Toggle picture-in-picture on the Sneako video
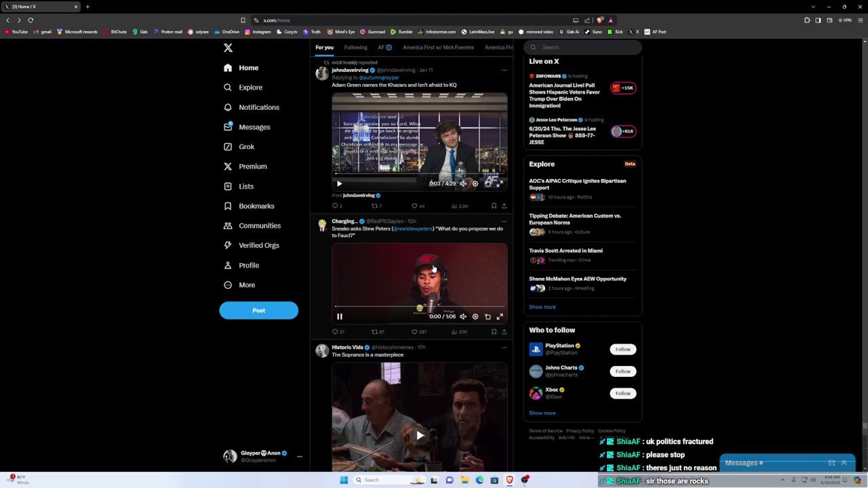The image size is (868, 488). [x=488, y=317]
